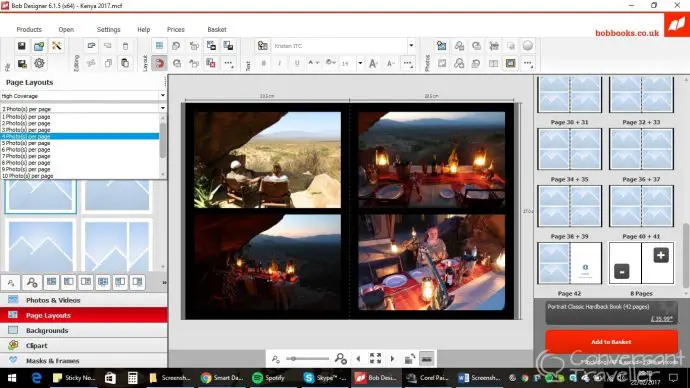Image resolution: width=690 pixels, height=388 pixels.
Task: Click the photo frame icon
Action: click(x=510, y=63)
